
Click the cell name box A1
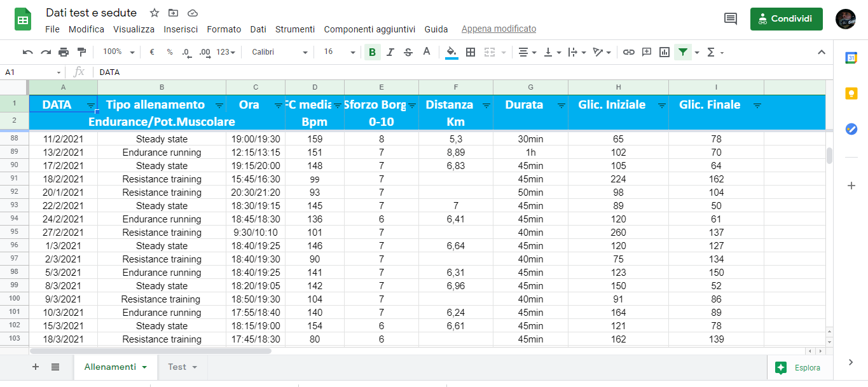(x=32, y=72)
